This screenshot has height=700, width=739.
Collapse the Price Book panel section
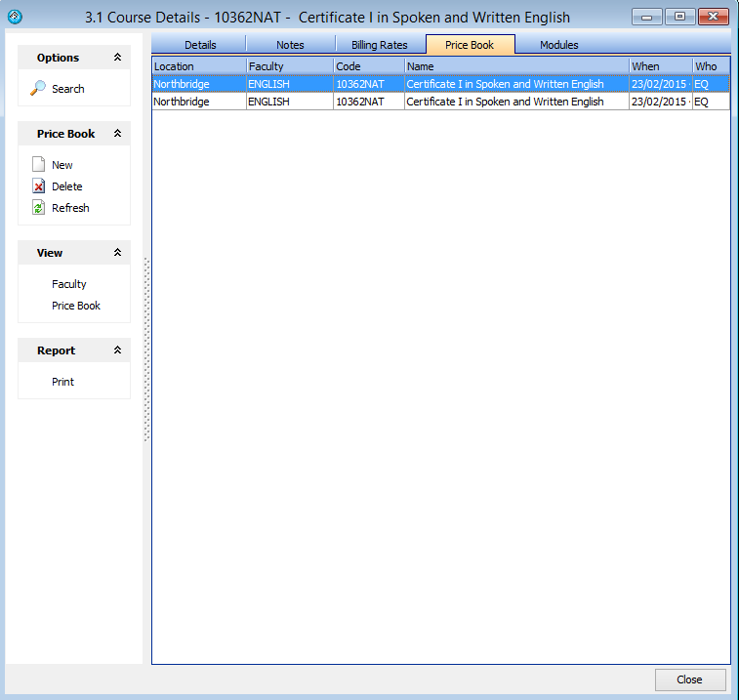[117, 134]
